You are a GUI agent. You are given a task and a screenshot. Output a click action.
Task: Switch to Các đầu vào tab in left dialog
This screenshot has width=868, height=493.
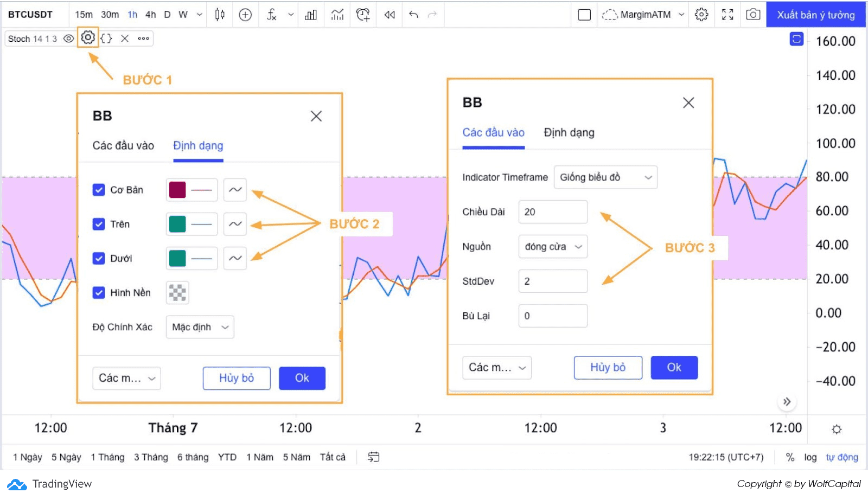pos(123,145)
